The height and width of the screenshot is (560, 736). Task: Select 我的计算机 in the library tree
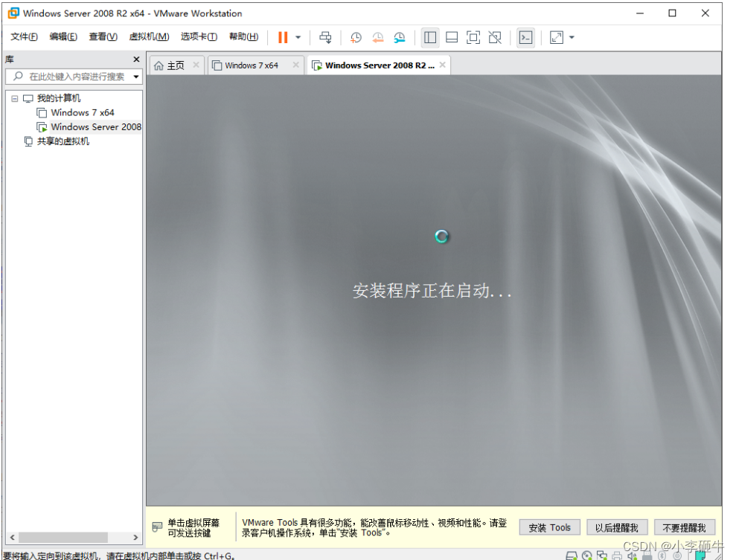pos(59,98)
